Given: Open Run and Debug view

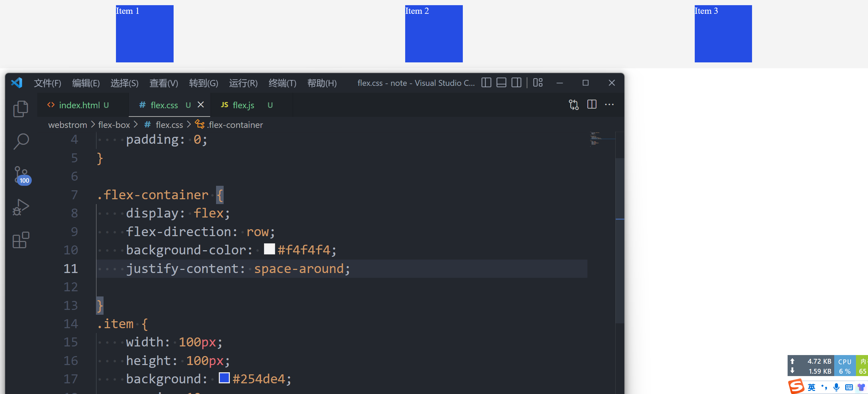Looking at the screenshot, I should click(21, 208).
